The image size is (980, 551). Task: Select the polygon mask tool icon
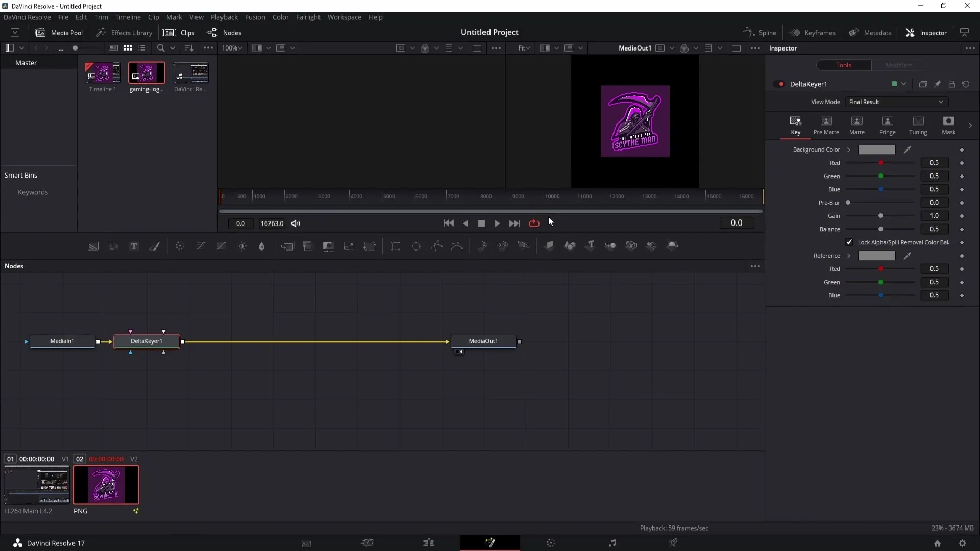pyautogui.click(x=437, y=245)
